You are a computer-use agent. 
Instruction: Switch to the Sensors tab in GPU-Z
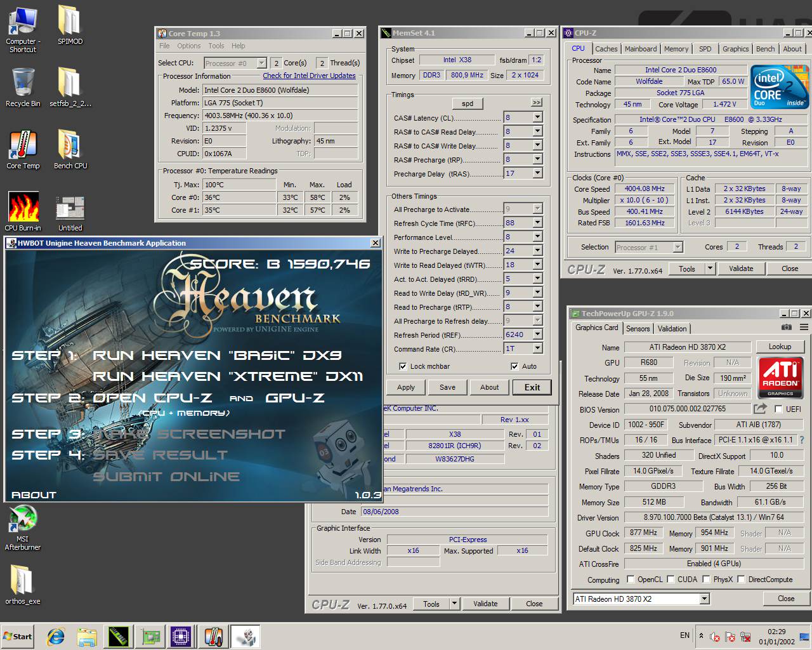(x=638, y=329)
